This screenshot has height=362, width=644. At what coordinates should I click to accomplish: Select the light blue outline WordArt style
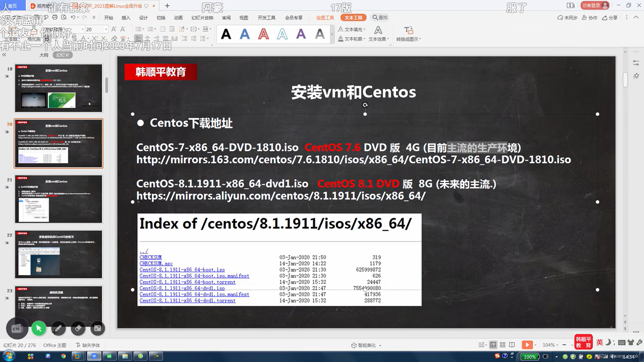tap(282, 34)
